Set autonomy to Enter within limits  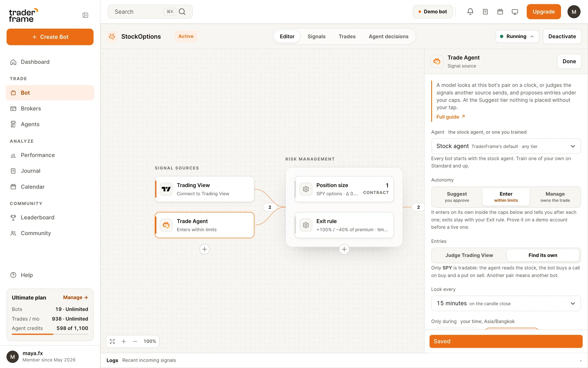click(x=506, y=197)
